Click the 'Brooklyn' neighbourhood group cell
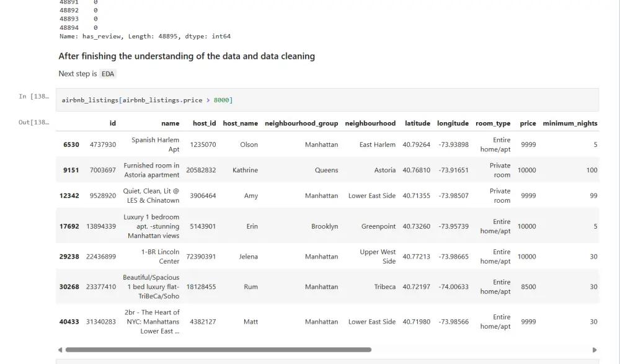Image resolution: width=620 pixels, height=364 pixels. [325, 226]
